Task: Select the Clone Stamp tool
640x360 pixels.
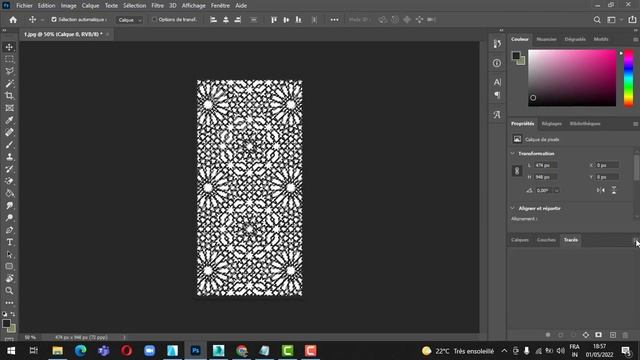Action: 9,157
